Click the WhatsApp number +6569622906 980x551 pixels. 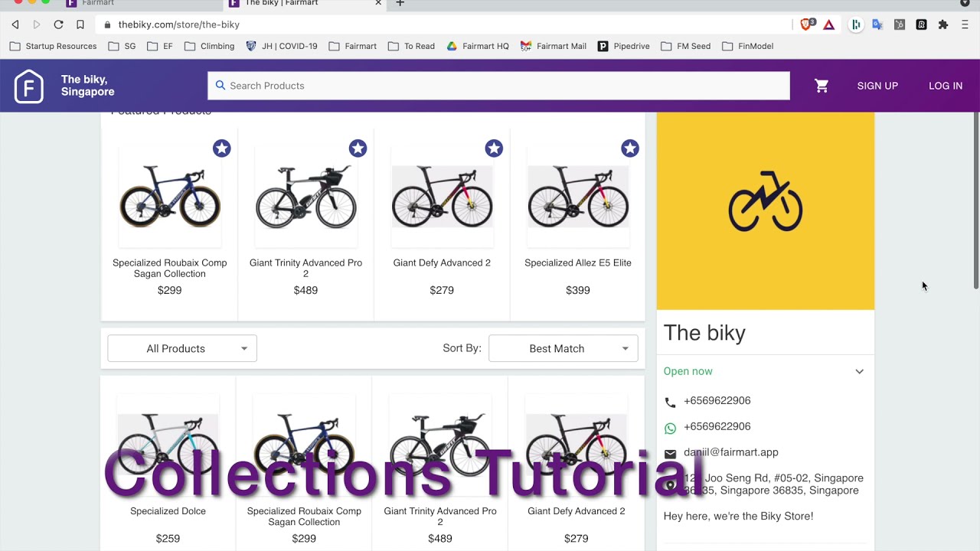point(717,426)
